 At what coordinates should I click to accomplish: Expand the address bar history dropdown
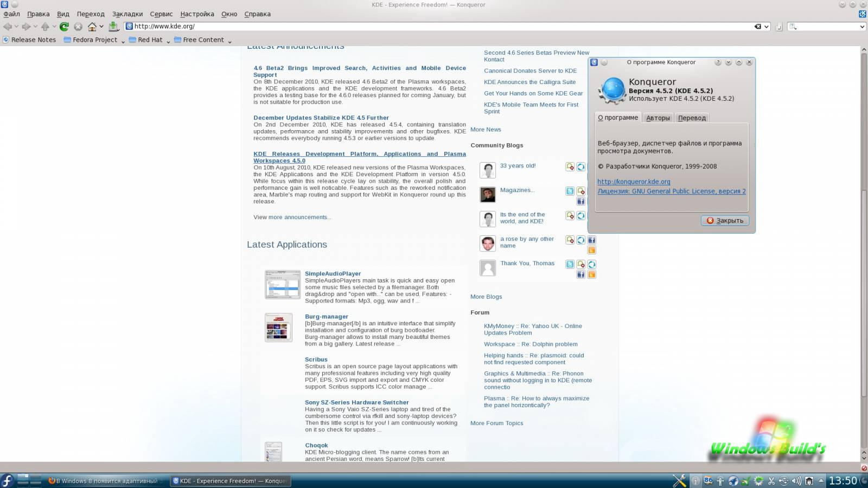767,27
